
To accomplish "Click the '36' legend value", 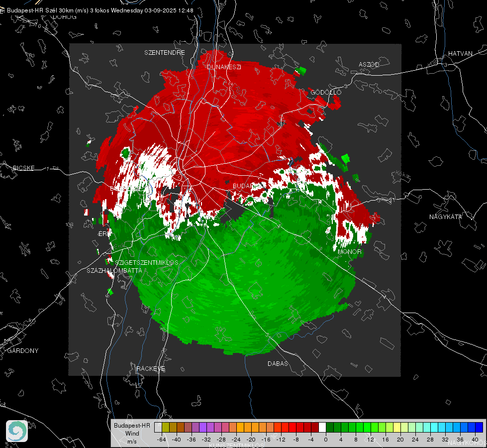I will [x=460, y=440].
